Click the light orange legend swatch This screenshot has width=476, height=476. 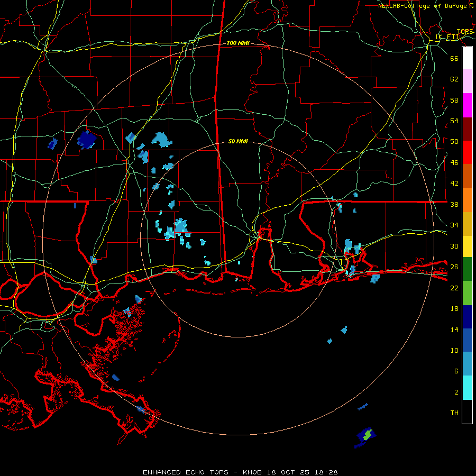tap(467, 200)
